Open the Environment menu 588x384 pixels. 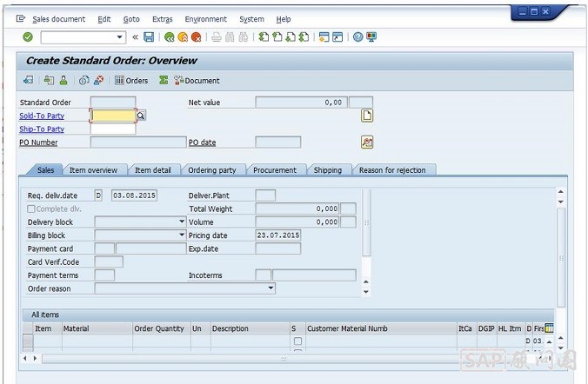[206, 19]
